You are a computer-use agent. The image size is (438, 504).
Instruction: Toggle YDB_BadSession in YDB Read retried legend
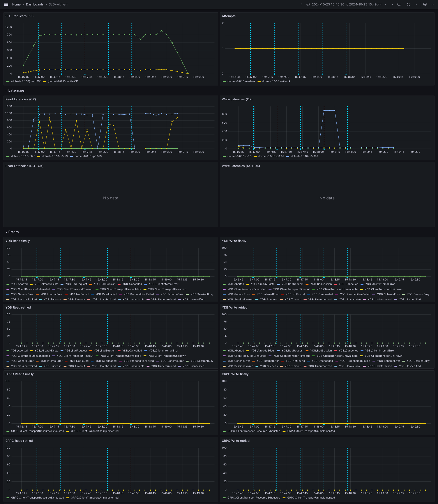pos(105,351)
